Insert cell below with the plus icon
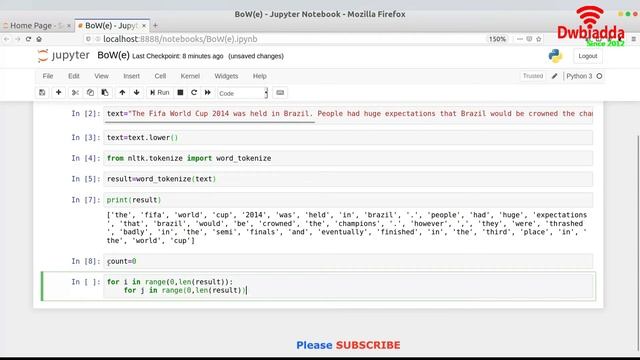 point(58,93)
